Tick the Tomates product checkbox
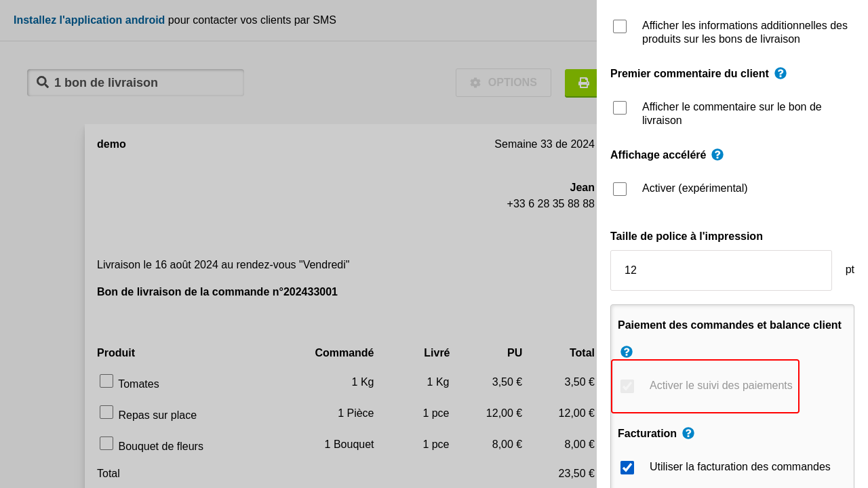 click(x=106, y=381)
